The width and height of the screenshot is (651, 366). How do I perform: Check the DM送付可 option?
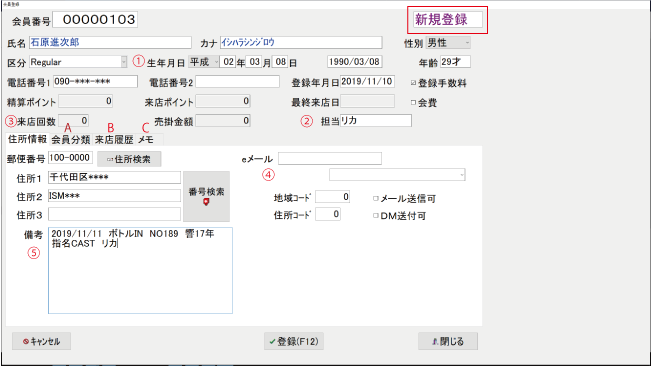376,216
